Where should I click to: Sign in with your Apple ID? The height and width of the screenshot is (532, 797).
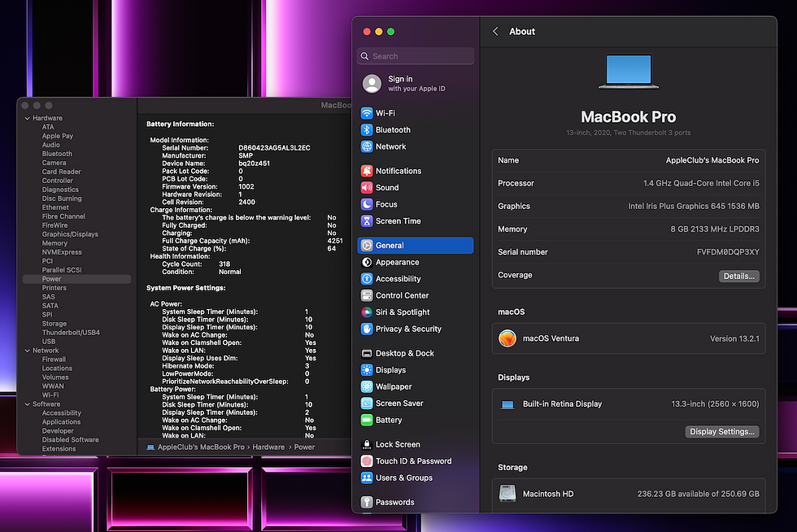(x=416, y=84)
